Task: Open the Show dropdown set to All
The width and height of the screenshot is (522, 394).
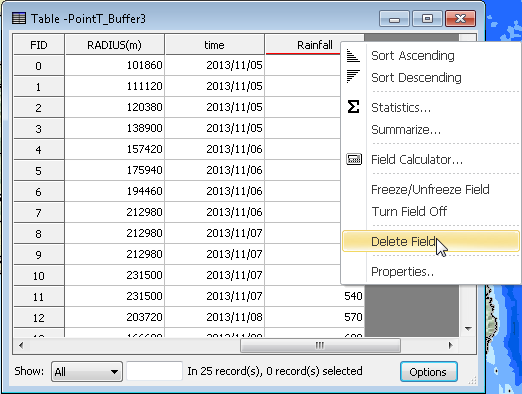Action: click(87, 371)
